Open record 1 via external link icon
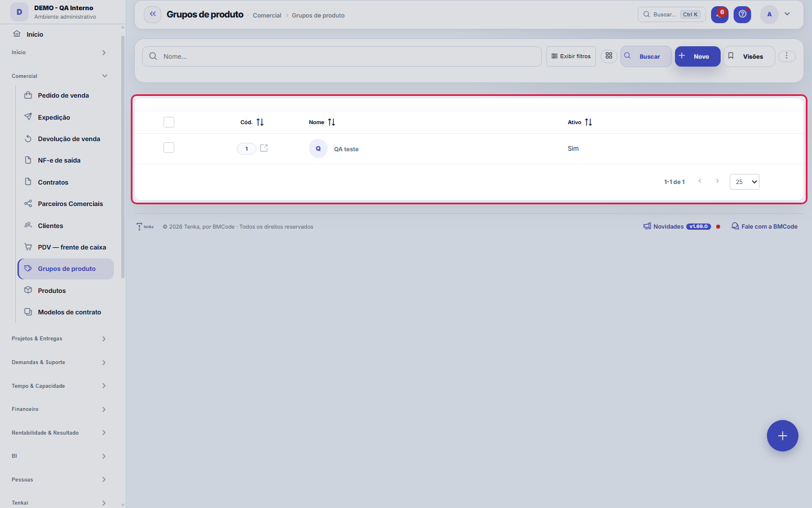The width and height of the screenshot is (812, 508). coord(264,148)
